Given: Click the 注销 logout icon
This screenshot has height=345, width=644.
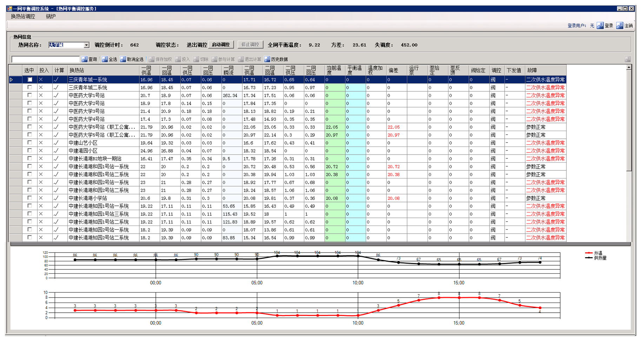Looking at the screenshot, I should click(620, 26).
